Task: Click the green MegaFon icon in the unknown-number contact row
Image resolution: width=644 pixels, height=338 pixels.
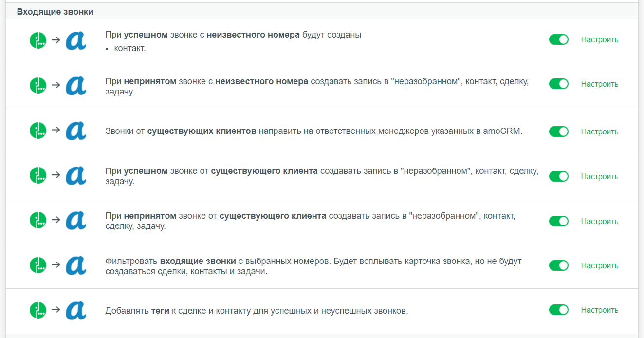Action: click(x=38, y=40)
